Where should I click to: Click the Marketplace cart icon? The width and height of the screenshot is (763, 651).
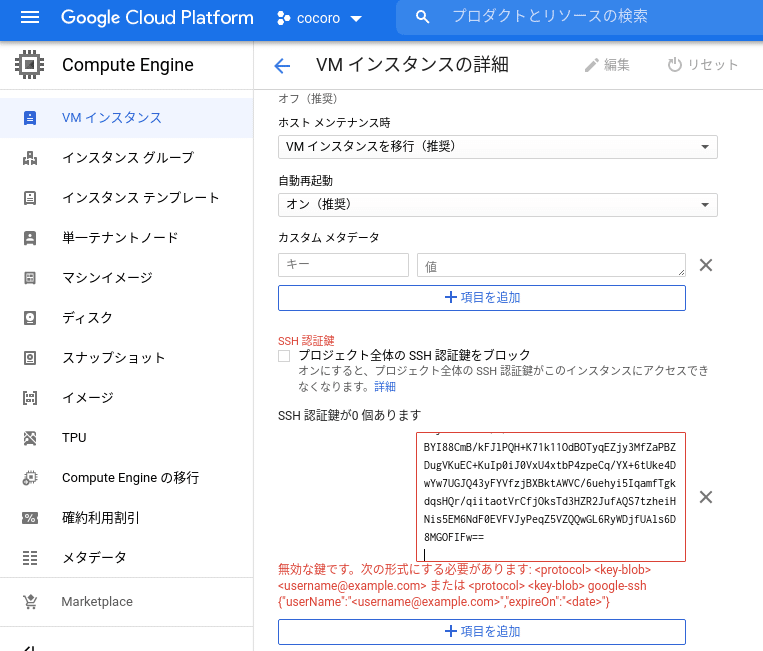point(30,602)
